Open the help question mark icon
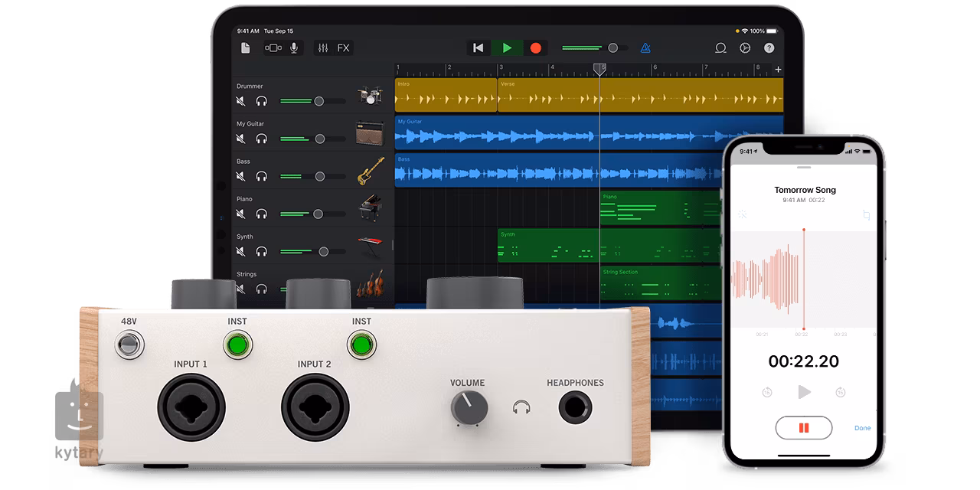Viewport: 980px width, 490px height. (769, 48)
